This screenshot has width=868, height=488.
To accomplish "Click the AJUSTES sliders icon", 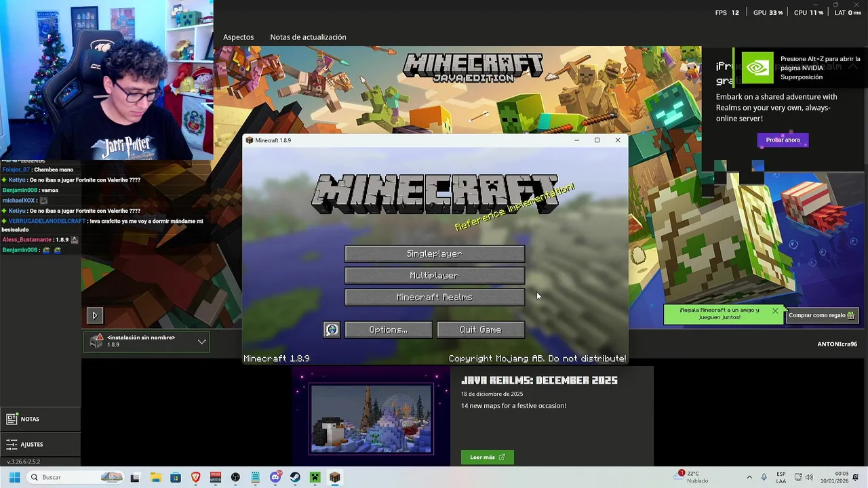I will pyautogui.click(x=12, y=445).
